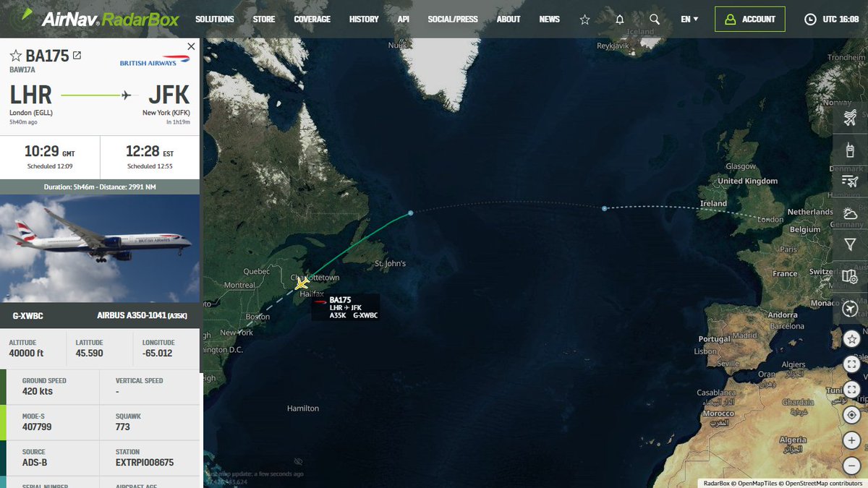Click the departure time 10:29 GMT
Screen dimensions: 868x488
[x=49, y=153]
